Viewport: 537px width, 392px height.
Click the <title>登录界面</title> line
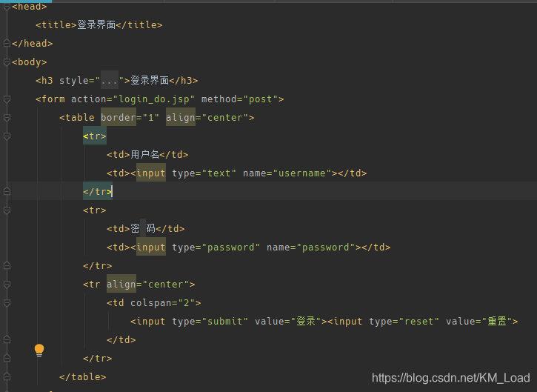tap(99, 24)
